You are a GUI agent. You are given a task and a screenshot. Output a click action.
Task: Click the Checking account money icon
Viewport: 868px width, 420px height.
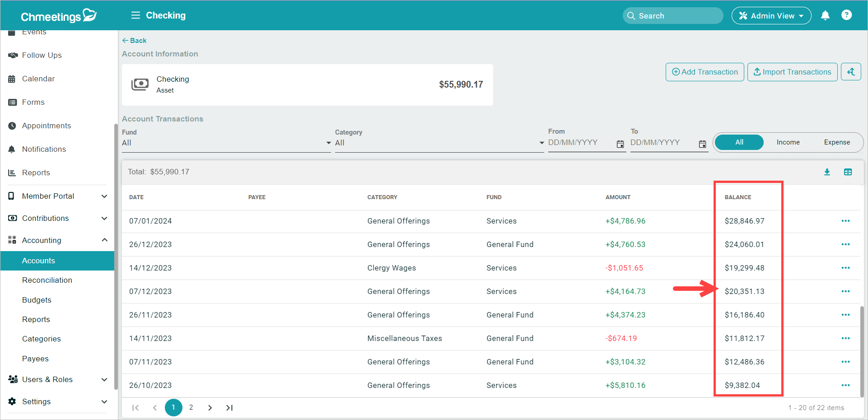coord(140,84)
